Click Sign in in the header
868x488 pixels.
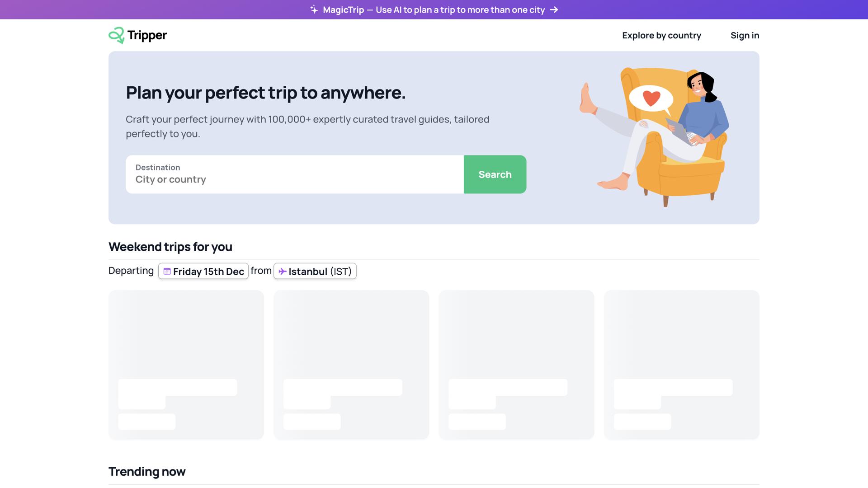pos(745,35)
